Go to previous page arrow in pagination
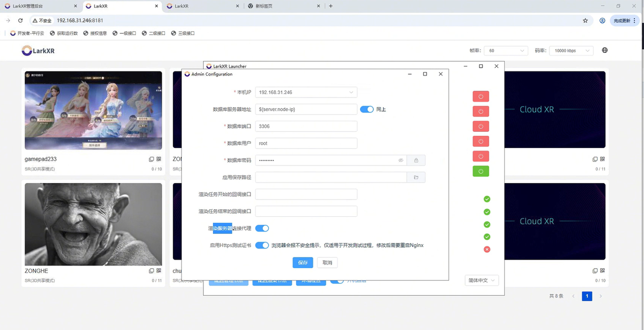Image resolution: width=644 pixels, height=330 pixels. click(x=573, y=296)
